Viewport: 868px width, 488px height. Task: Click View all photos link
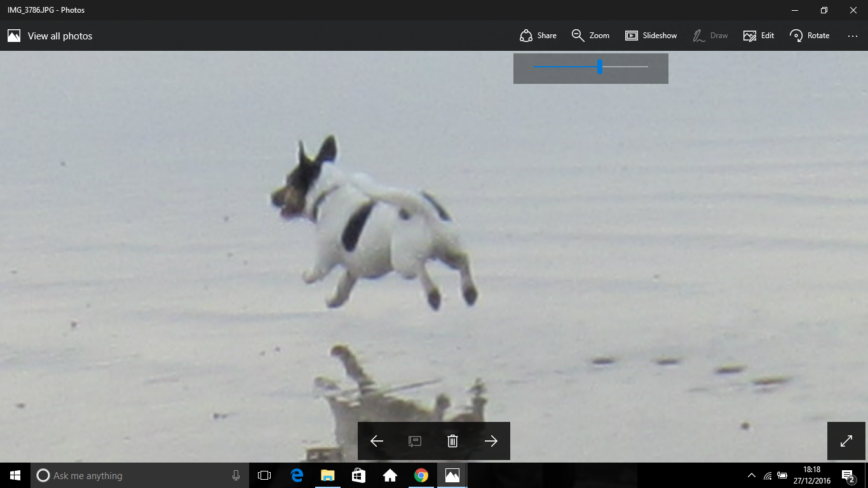(50, 36)
